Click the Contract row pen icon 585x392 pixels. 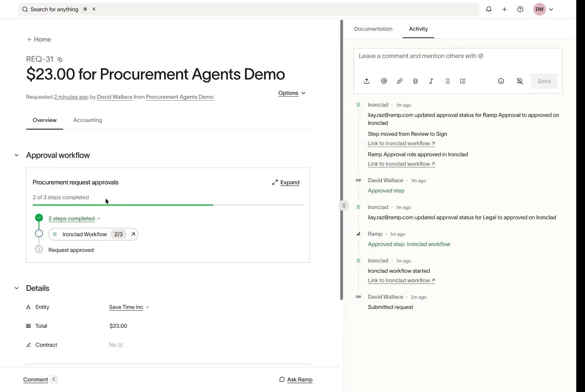28,345
